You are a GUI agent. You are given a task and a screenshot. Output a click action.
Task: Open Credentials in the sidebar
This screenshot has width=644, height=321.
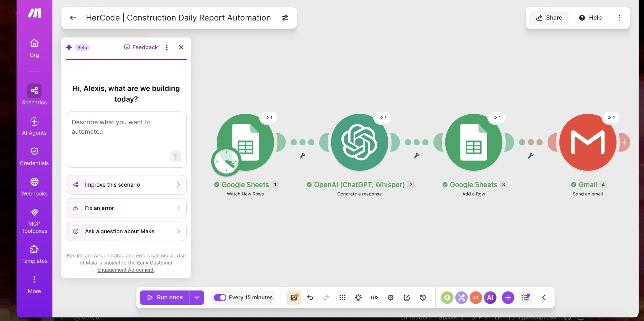pyautogui.click(x=34, y=156)
